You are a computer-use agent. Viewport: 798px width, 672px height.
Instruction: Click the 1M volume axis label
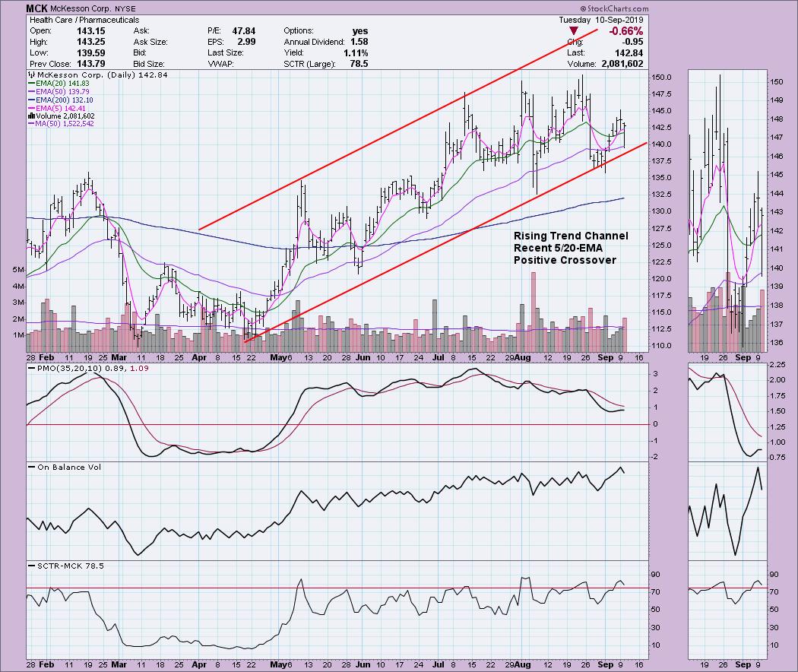pyautogui.click(x=18, y=335)
